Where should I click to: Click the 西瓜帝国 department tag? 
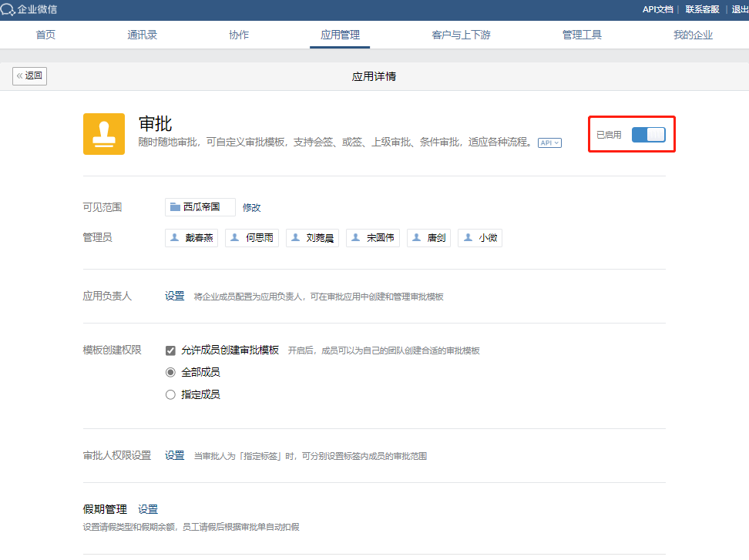[x=200, y=207]
